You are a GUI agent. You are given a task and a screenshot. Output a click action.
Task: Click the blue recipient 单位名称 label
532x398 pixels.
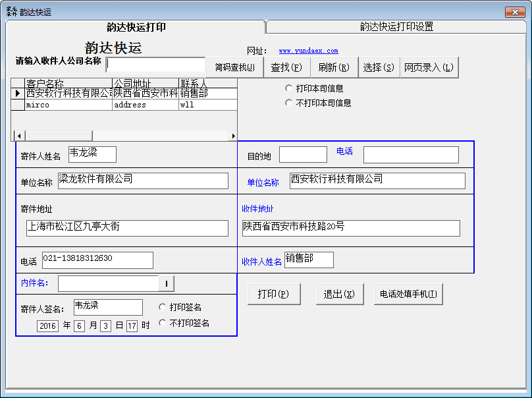pos(263,183)
